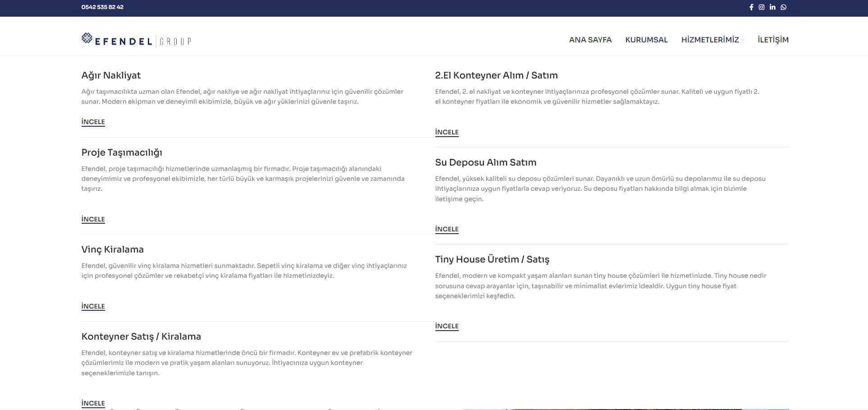
Task: Open the İLETİŞİM menu item
Action: click(x=773, y=40)
